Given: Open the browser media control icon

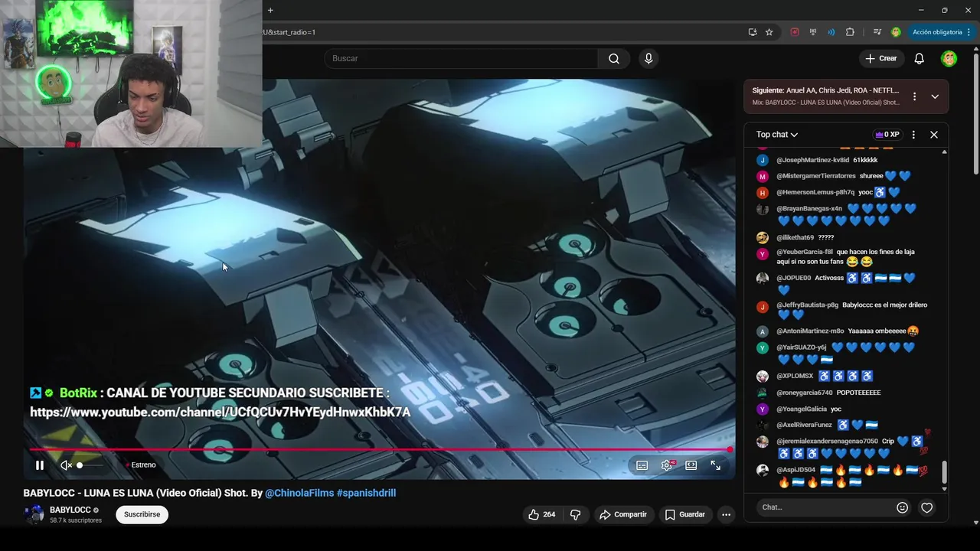Looking at the screenshot, I should click(877, 32).
